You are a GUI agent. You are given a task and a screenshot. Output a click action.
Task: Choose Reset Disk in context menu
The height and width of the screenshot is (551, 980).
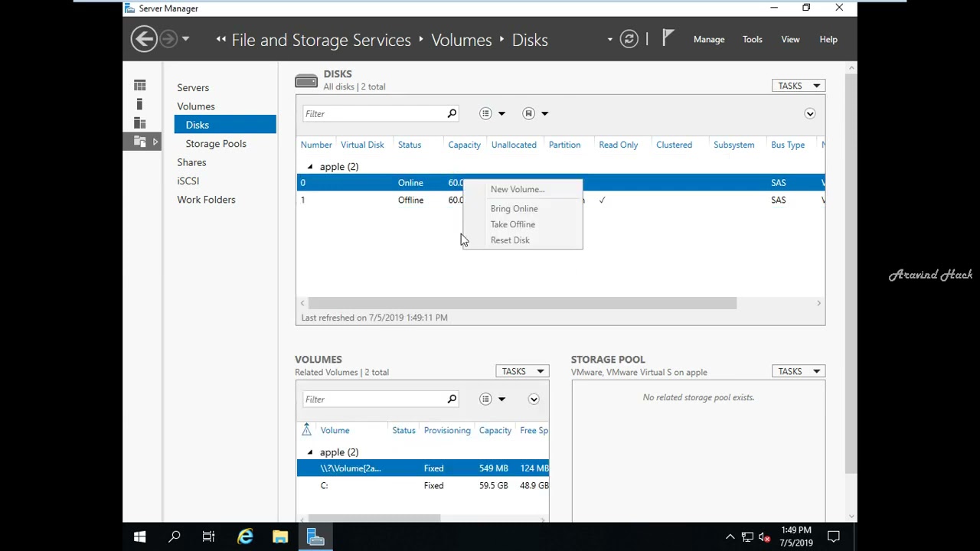pos(510,240)
